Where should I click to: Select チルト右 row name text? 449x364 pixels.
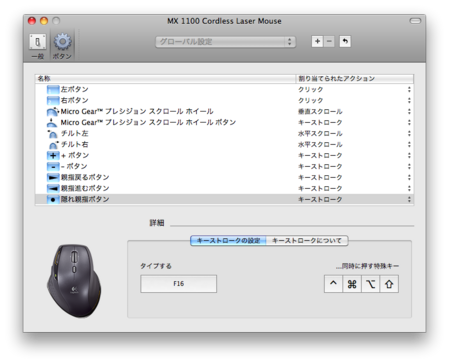pos(75,144)
